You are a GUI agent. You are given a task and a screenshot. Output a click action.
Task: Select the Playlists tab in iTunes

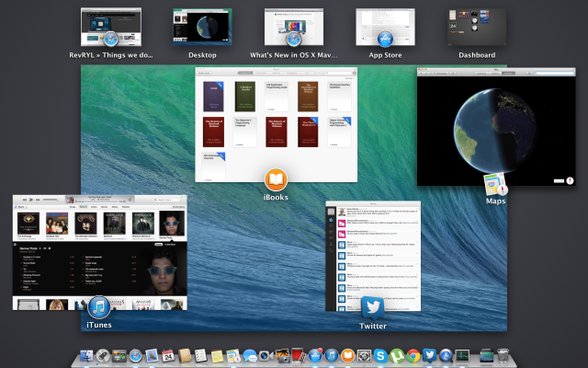[126, 207]
